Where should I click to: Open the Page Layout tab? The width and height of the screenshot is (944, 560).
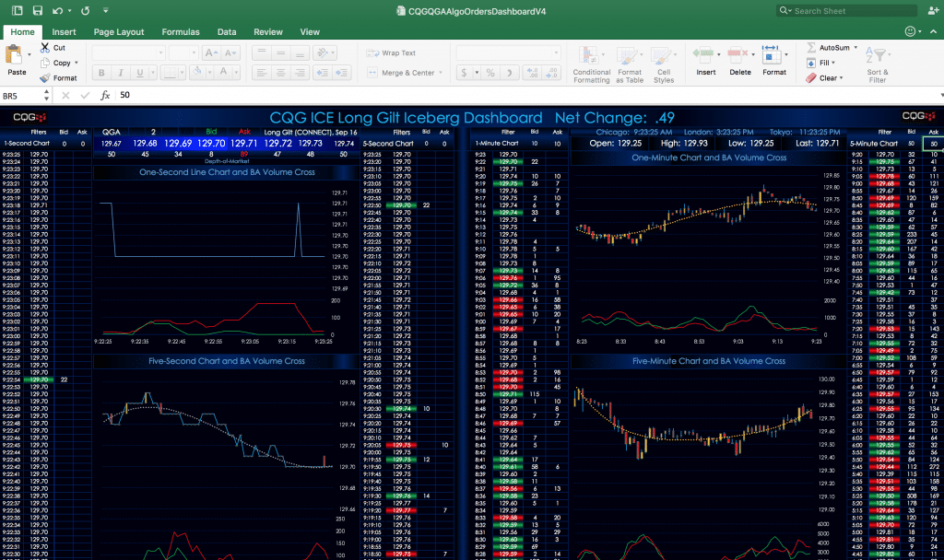coord(119,31)
